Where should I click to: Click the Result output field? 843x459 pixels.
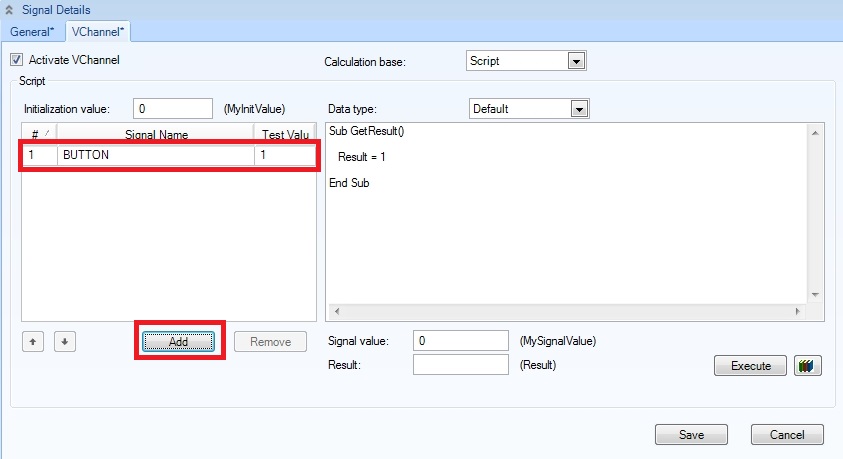461,365
